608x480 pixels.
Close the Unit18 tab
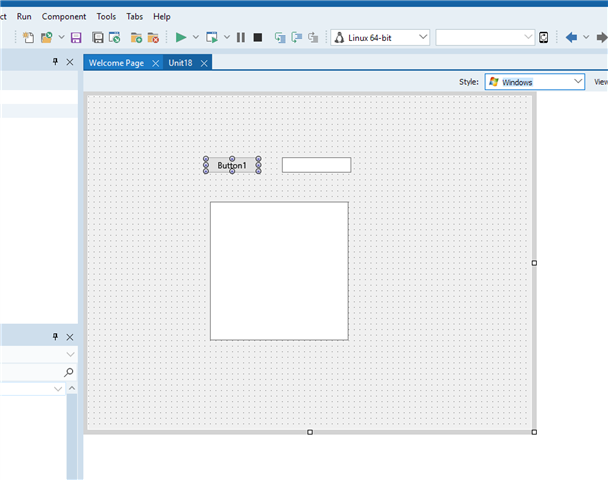click(x=204, y=63)
